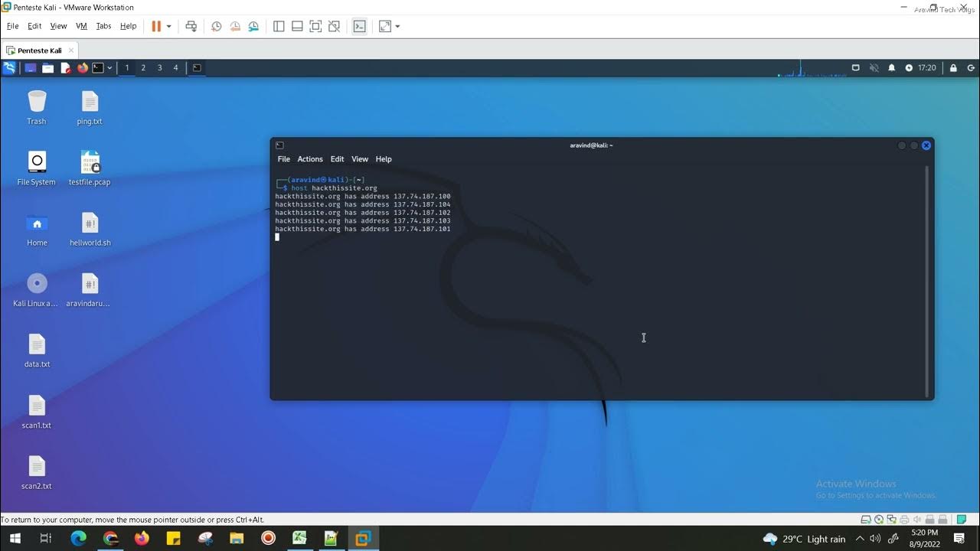This screenshot has width=980, height=551.
Task: Open the terminal Actions menu
Action: tap(310, 159)
